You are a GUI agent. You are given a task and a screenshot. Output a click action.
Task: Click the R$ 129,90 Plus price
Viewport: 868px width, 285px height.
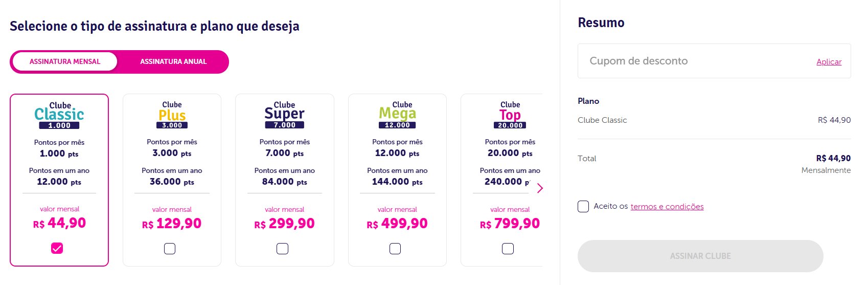172,224
